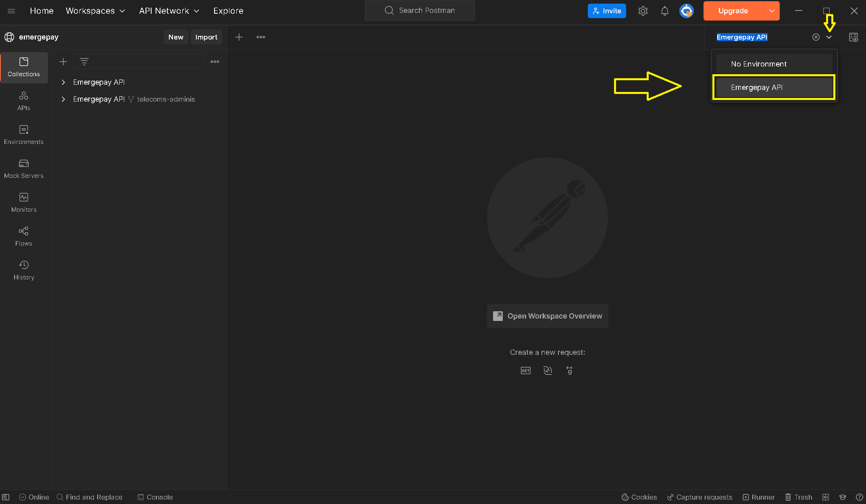
Task: Select the APIs sidebar icon
Action: click(x=24, y=100)
